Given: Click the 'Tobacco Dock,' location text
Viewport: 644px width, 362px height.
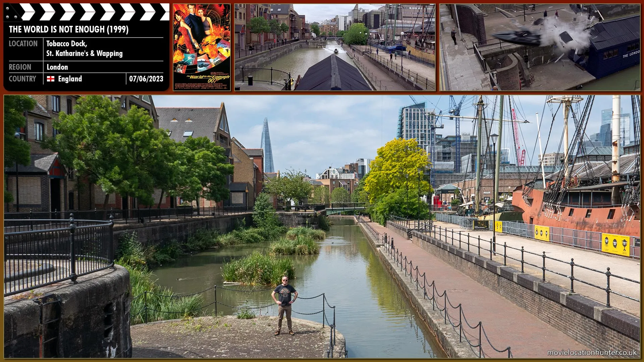Looking at the screenshot, I should tap(67, 44).
